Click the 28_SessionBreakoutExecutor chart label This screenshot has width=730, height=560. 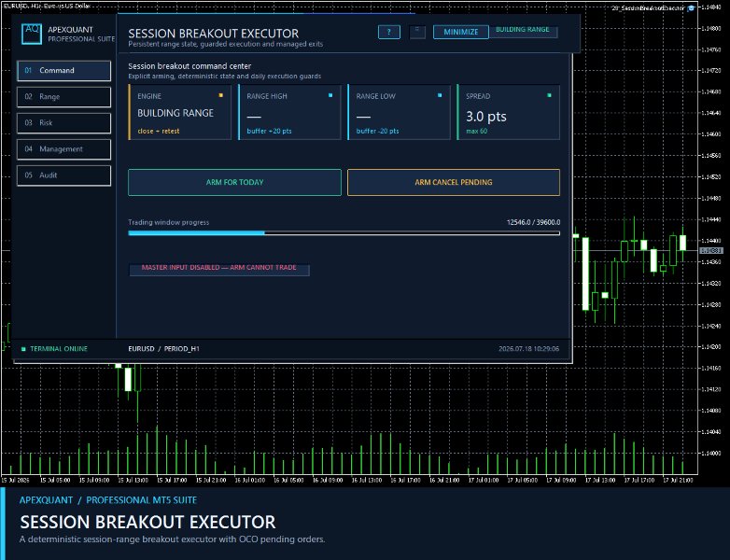649,8
